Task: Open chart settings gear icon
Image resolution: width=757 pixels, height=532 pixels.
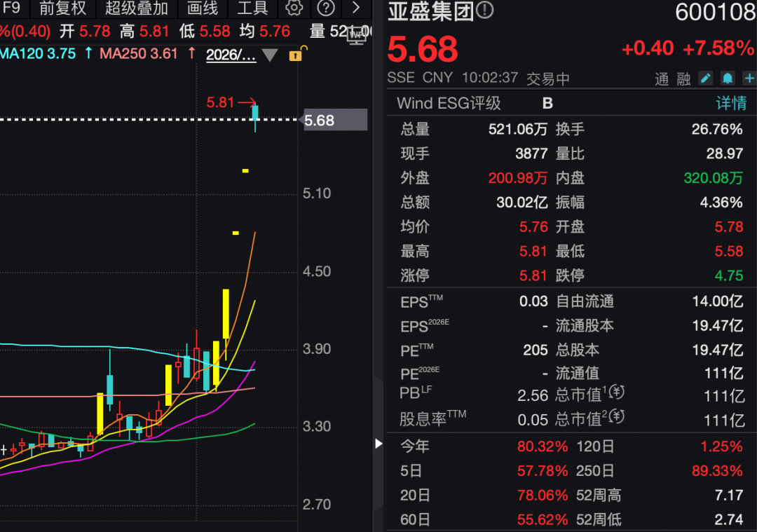Action: tap(294, 8)
